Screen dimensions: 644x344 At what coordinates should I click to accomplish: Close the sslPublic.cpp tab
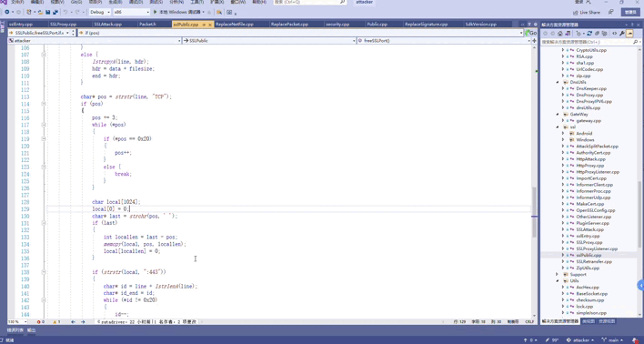pyautogui.click(x=210, y=25)
